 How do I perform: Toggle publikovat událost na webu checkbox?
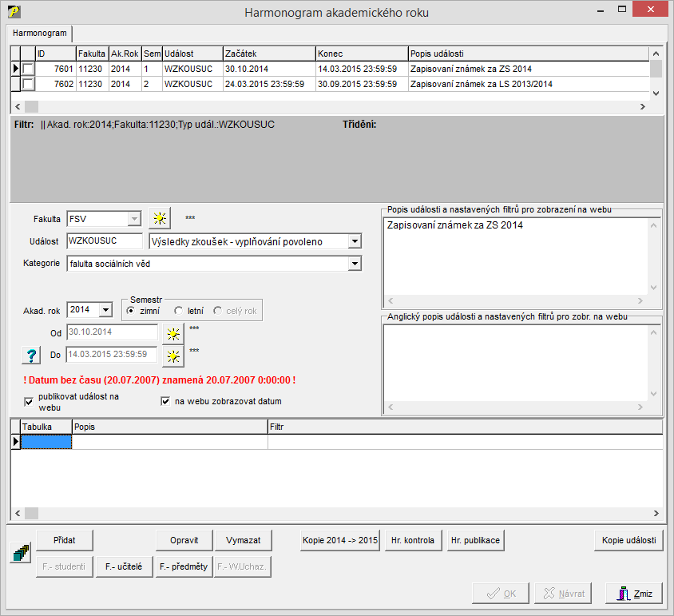30,401
